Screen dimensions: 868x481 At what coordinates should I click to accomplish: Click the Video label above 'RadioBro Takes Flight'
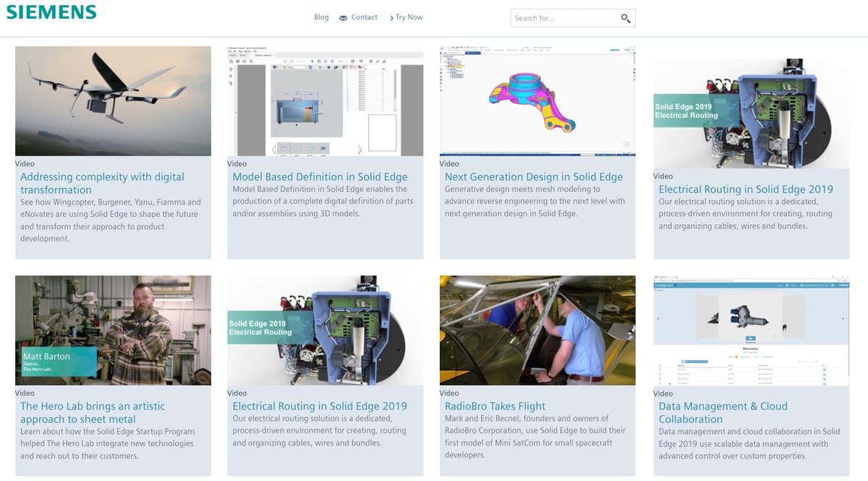[449, 393]
